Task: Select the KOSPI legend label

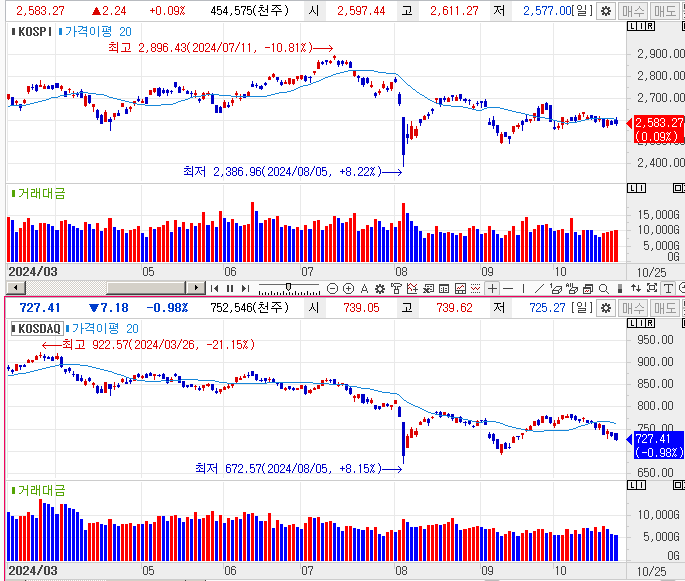Action: tap(32, 31)
